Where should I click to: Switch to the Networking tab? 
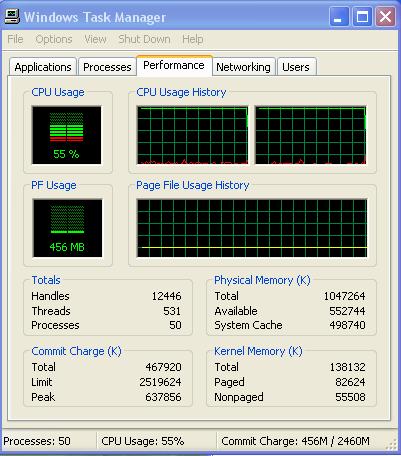[243, 67]
